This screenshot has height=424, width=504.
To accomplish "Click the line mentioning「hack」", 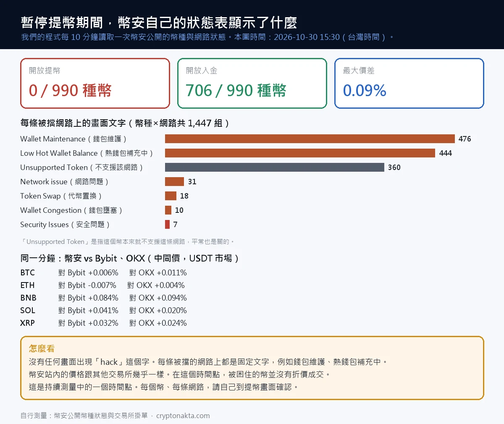I will [x=208, y=362].
